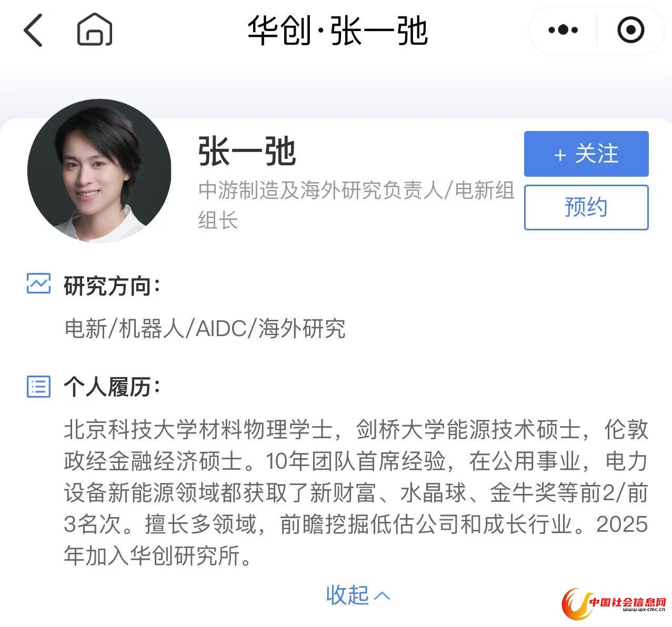Book an appointment via 预约 button
Screen dimensions: 672x627
586,207
